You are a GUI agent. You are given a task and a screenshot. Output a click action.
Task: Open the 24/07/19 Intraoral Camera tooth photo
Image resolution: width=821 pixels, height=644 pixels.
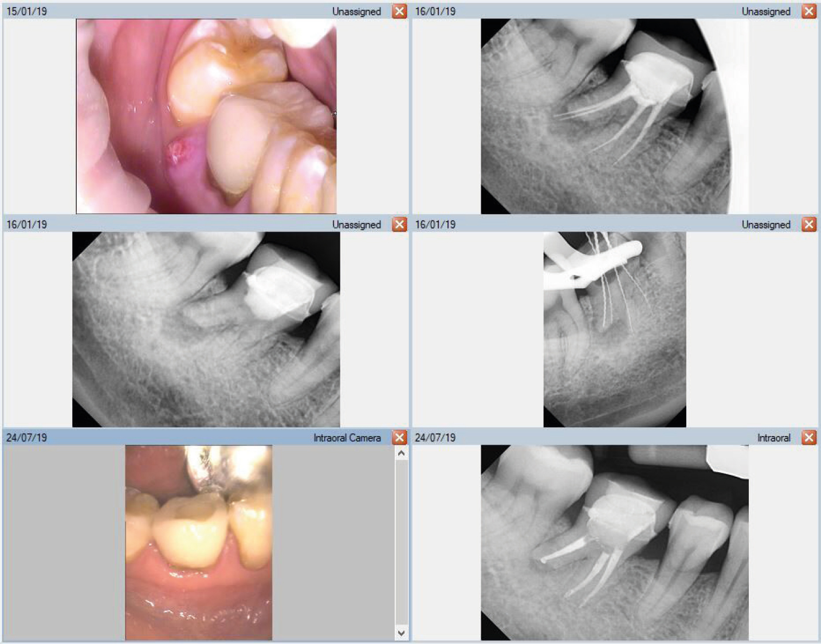click(x=199, y=543)
